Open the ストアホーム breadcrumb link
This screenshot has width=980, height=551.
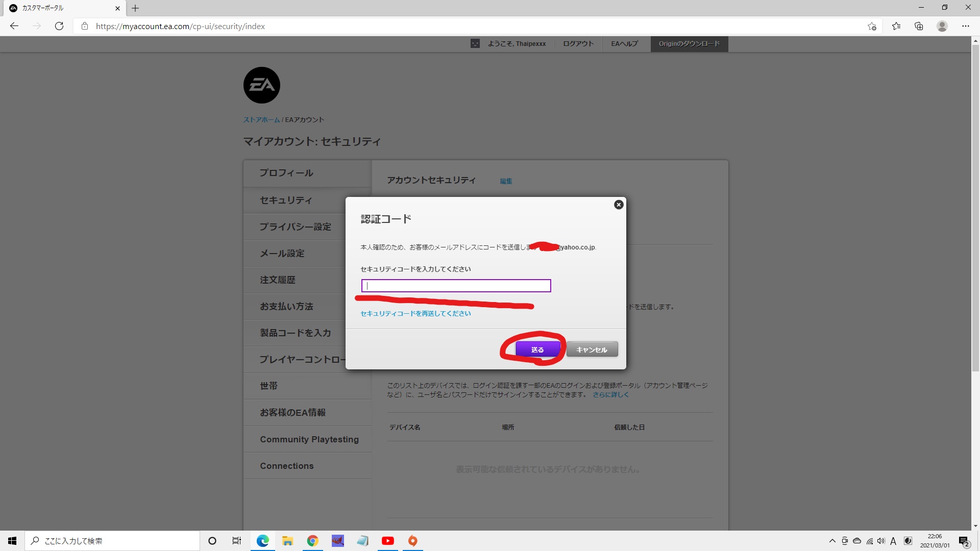pos(261,119)
